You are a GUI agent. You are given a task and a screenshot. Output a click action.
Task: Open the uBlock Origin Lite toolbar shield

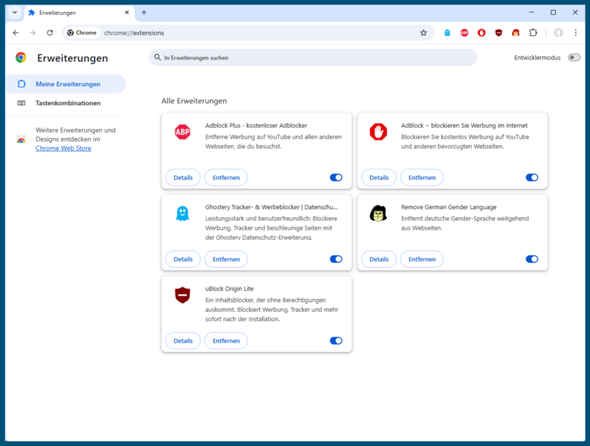point(499,33)
